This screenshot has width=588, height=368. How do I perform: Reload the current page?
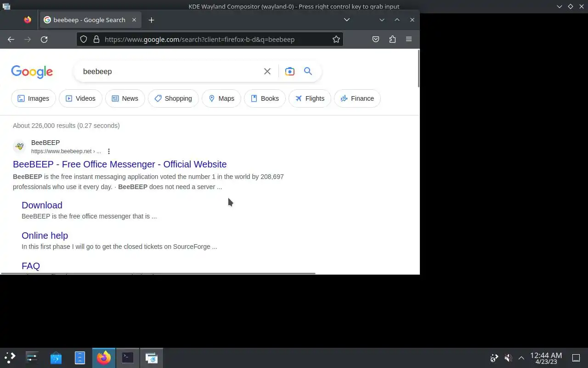[44, 40]
